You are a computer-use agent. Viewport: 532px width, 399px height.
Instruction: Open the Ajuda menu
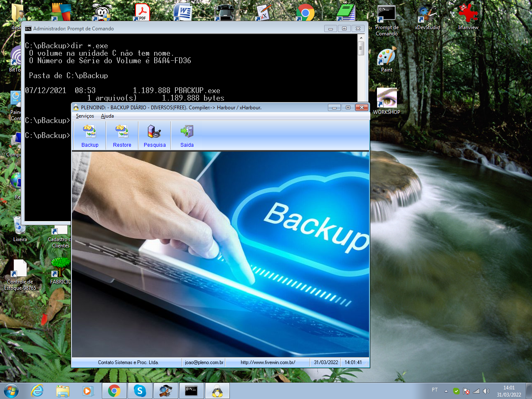[107, 116]
